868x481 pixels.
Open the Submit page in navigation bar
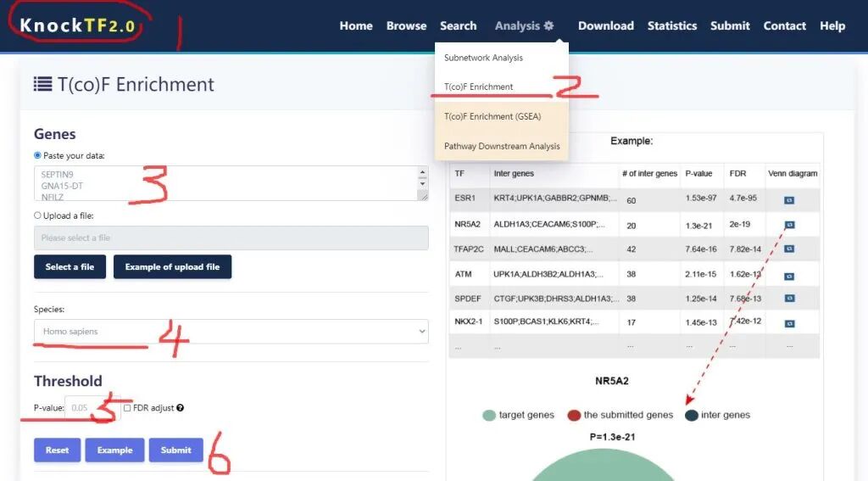(730, 25)
